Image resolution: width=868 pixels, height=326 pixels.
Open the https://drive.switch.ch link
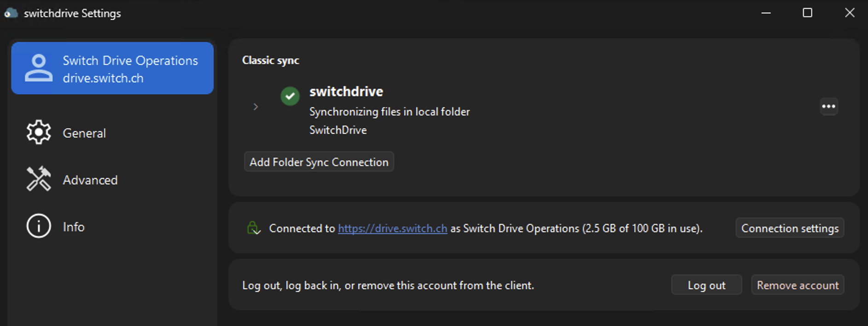coord(393,229)
